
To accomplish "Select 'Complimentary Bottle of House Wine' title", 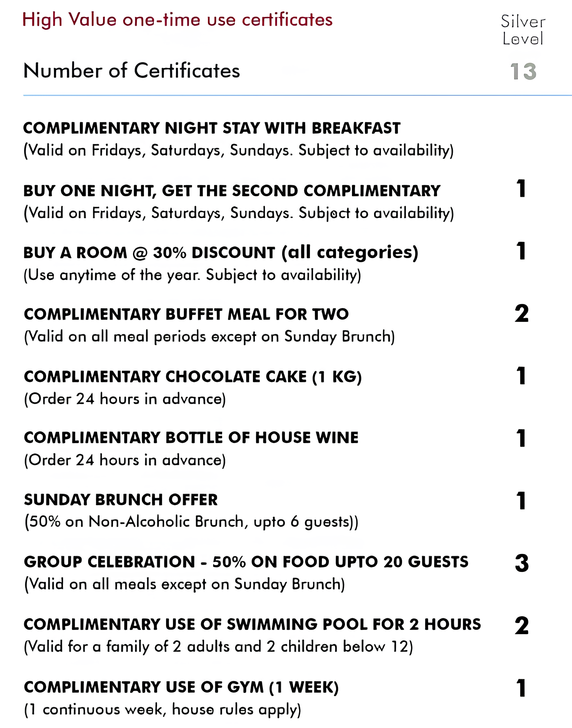I will coord(191,438).
